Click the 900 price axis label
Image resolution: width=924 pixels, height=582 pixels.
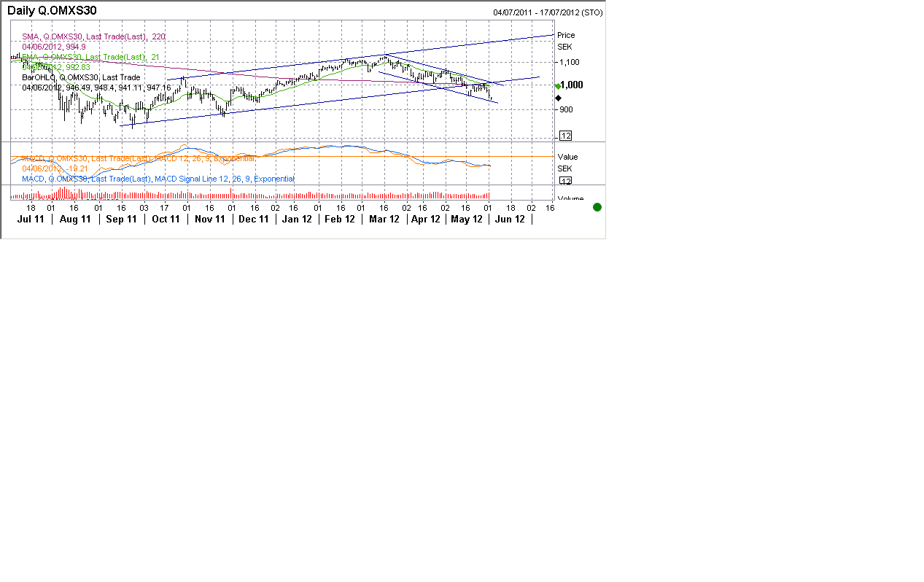(565, 109)
